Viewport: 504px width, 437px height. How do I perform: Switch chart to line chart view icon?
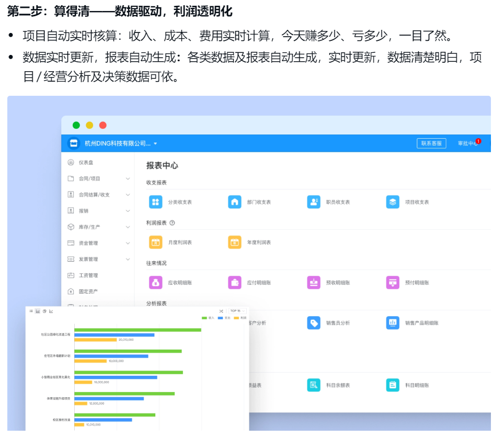pyautogui.click(x=51, y=311)
